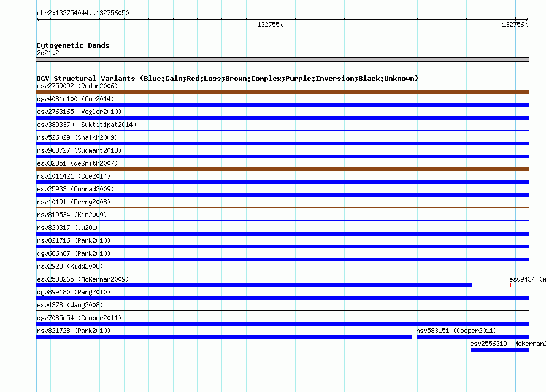
Task: Open the nsv820317 (Ju2010) label
Action: (70, 228)
